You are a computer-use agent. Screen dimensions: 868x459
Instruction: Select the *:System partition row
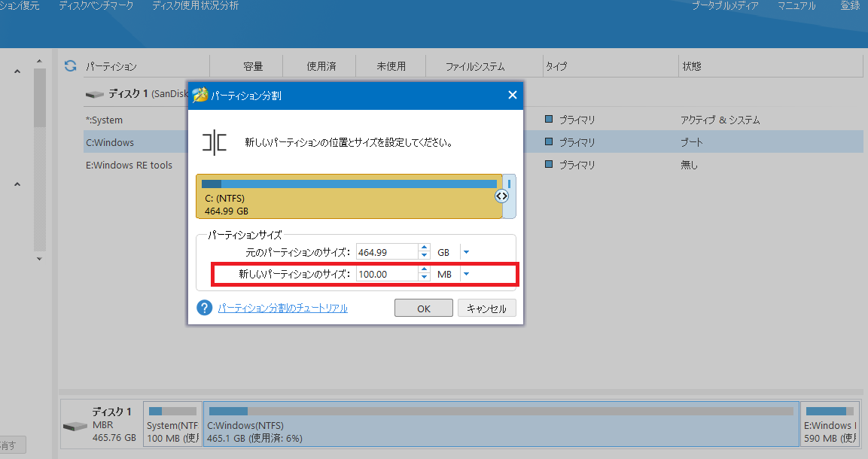474,120
